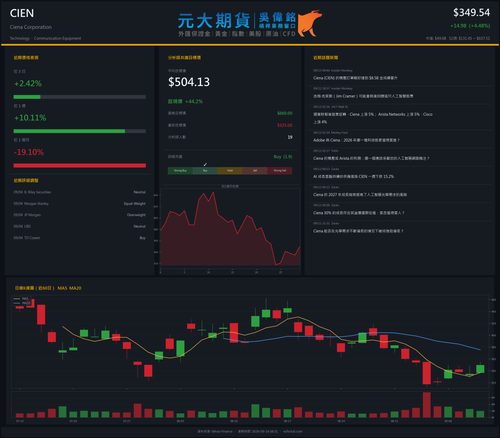Click the +14.98 (+4.48%) daily change

point(470,26)
